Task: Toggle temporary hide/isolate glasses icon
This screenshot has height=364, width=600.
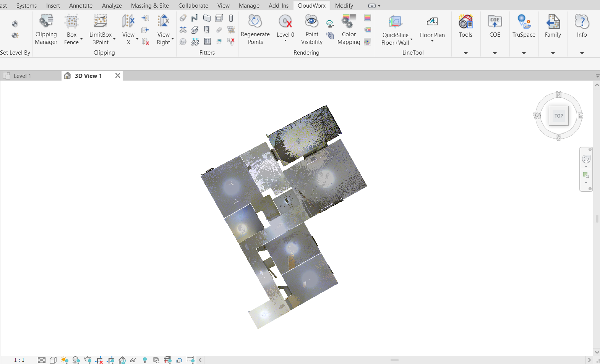Action: click(133, 360)
